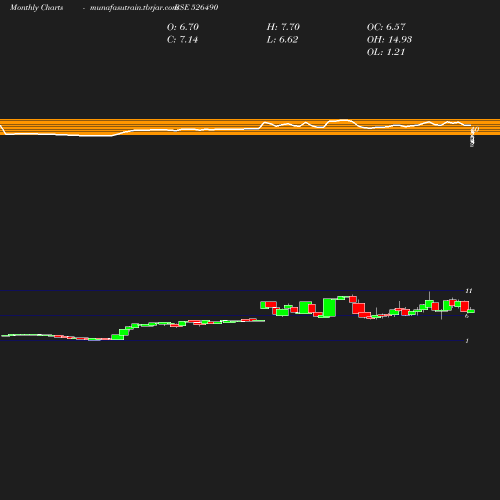Select the 'C: 7.14' close value

point(182,39)
